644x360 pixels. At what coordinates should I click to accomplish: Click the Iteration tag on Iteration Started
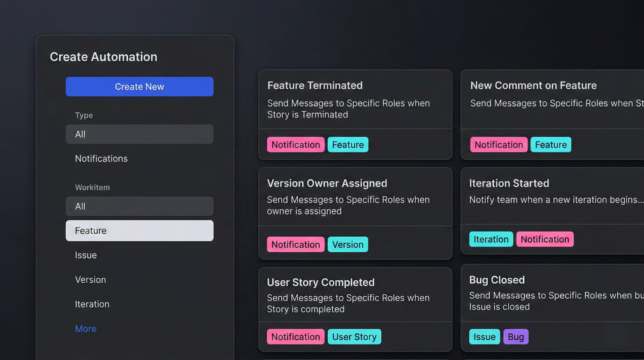[491, 239]
